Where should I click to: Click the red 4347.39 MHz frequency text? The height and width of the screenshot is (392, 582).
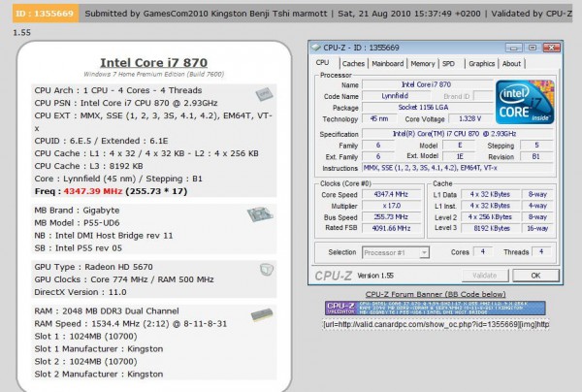tap(93, 191)
